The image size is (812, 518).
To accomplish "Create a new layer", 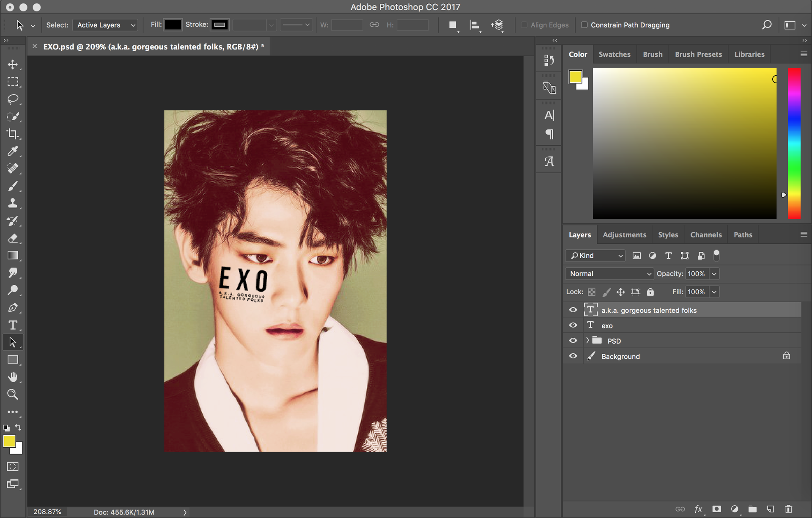I will click(770, 509).
